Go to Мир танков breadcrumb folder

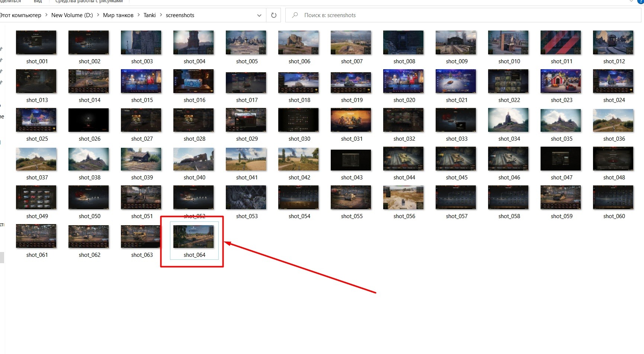click(x=118, y=15)
